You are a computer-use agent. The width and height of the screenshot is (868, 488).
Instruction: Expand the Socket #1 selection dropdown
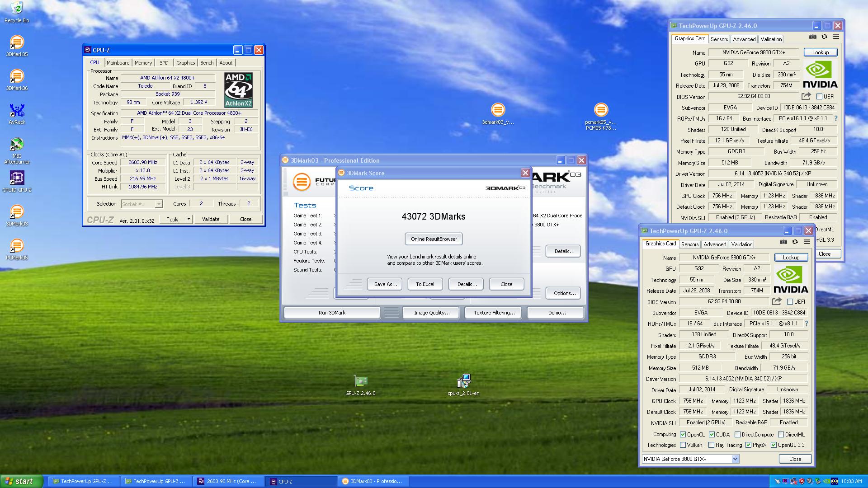point(158,204)
